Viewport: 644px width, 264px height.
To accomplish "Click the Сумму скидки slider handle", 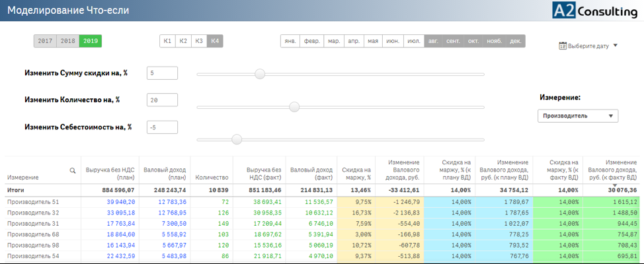I will coord(260,74).
